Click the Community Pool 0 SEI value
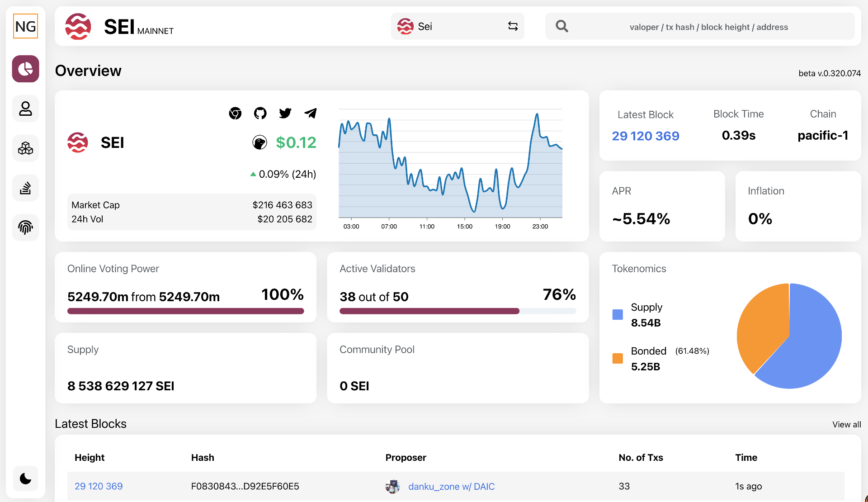This screenshot has width=868, height=502. pyautogui.click(x=354, y=386)
